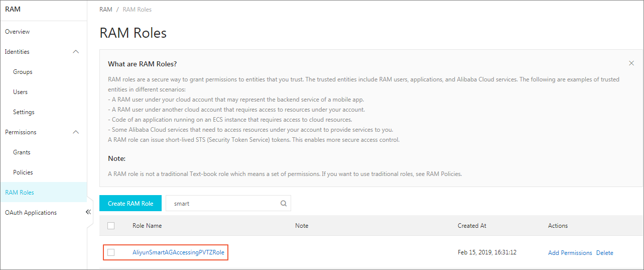
Task: Collapse the Identities section chevron
Action: pyautogui.click(x=76, y=52)
